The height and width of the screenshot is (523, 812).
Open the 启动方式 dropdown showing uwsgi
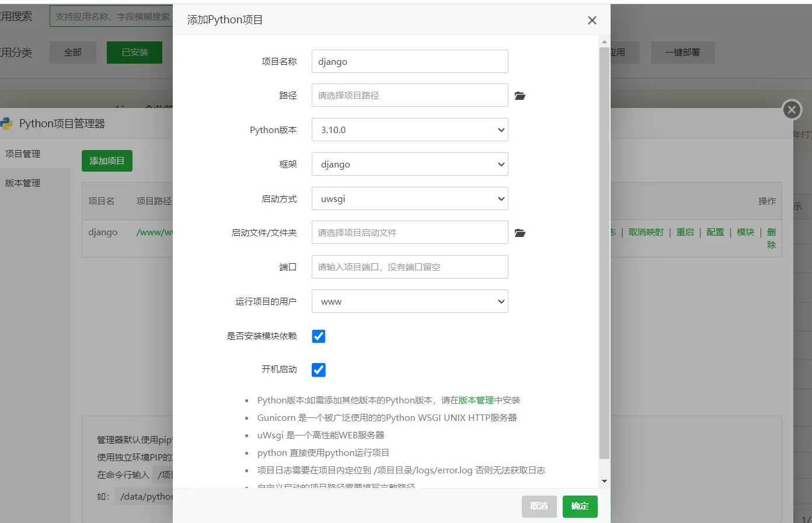click(410, 199)
